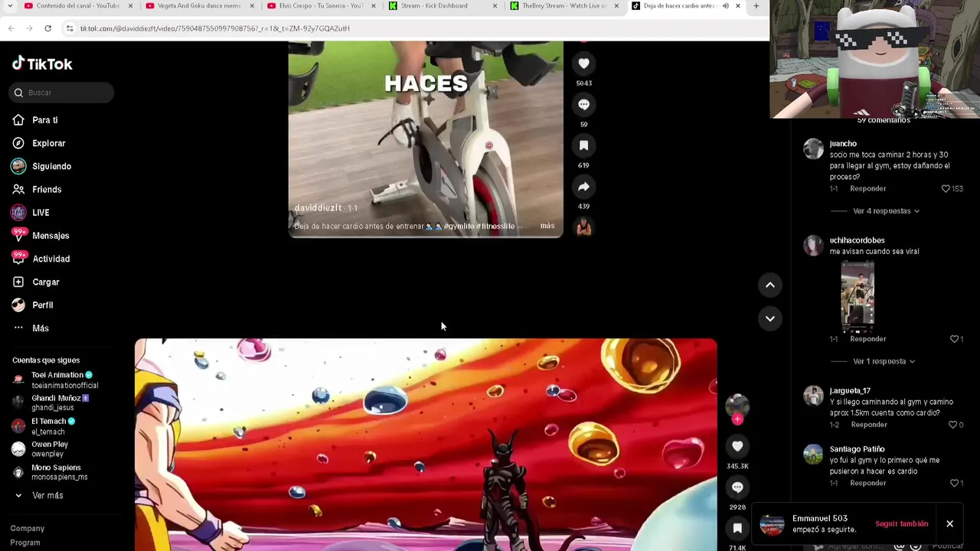
Task: Expand Ver 4 respuestas under juancho
Action: [x=886, y=211]
